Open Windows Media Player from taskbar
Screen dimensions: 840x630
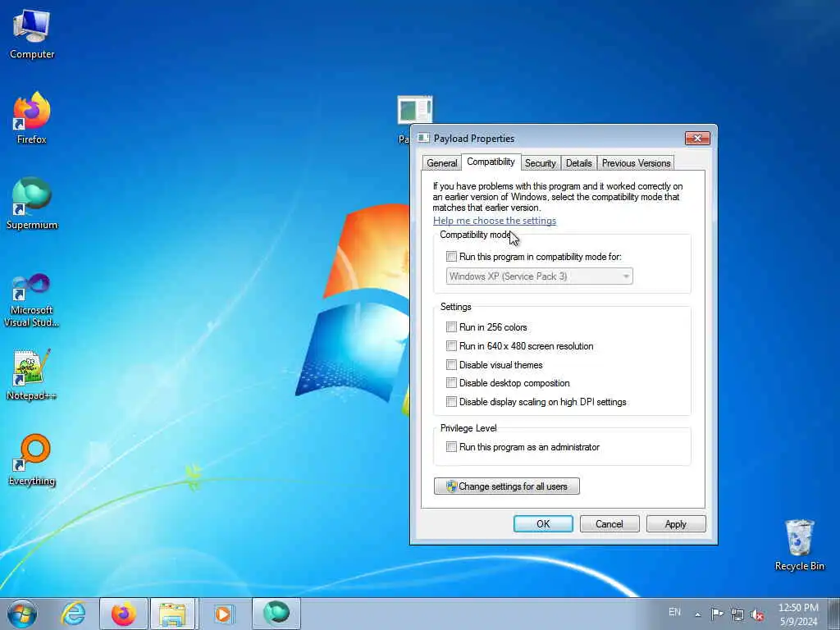[x=223, y=614]
